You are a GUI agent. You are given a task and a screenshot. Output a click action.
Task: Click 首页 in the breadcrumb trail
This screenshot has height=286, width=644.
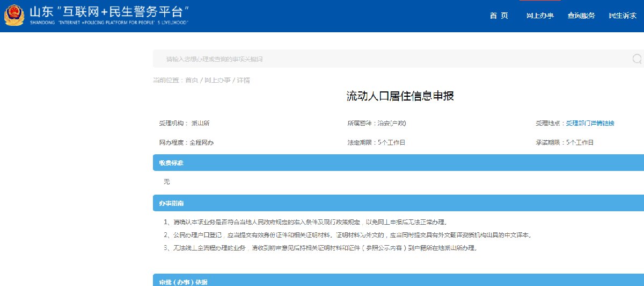192,80
